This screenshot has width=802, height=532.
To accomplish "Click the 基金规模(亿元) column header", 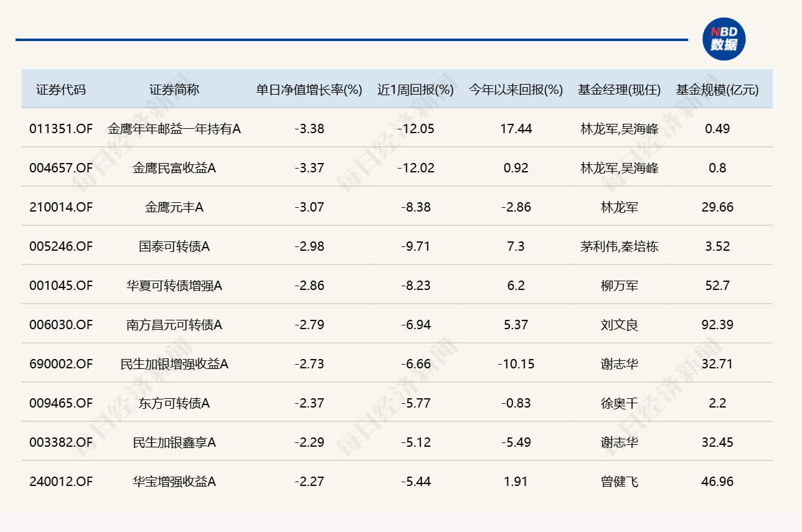I will click(x=717, y=90).
